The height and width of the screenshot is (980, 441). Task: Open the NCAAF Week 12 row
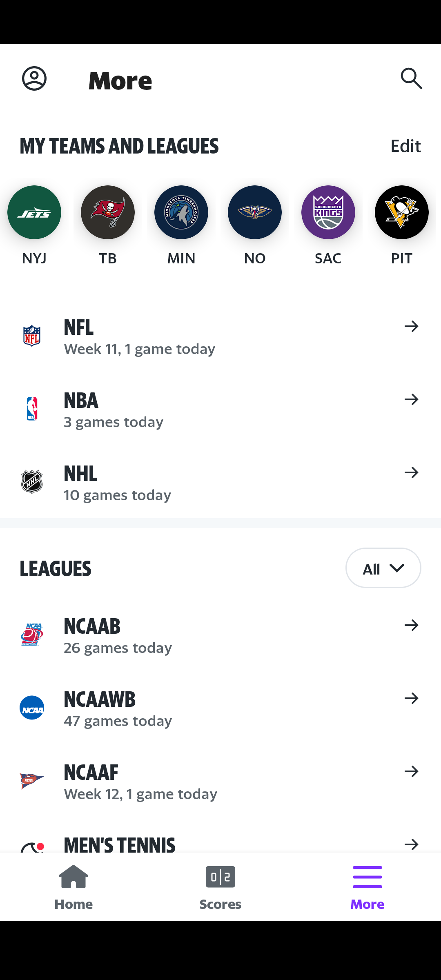point(220,782)
